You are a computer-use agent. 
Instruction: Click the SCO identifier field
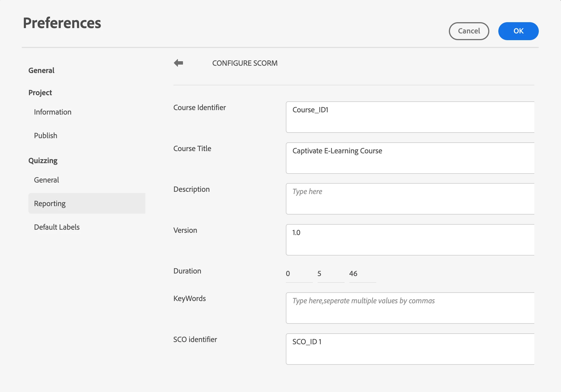[x=410, y=349]
